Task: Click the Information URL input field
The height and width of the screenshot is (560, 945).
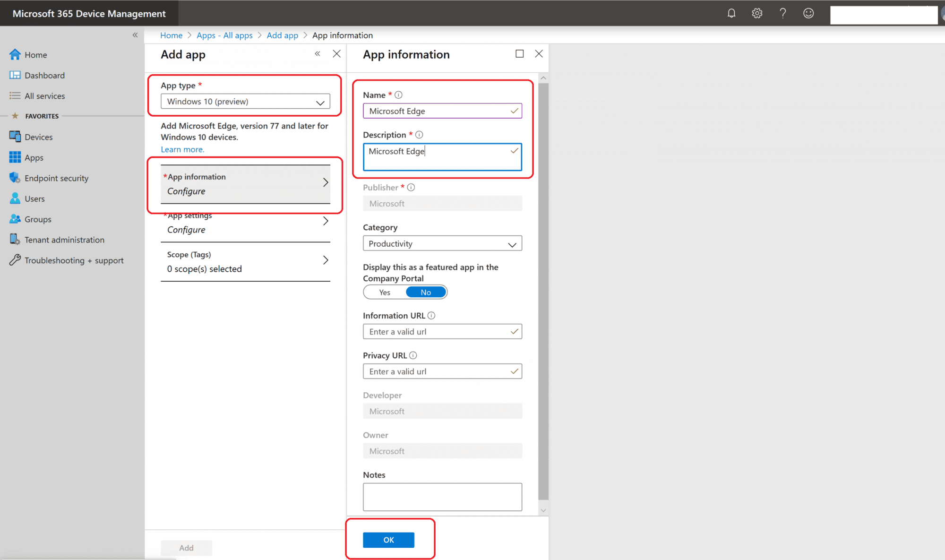Action: [442, 332]
